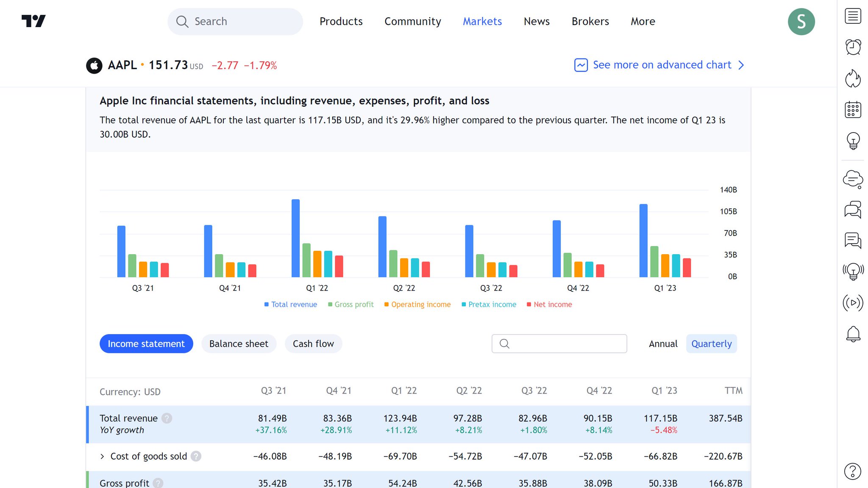Image resolution: width=868 pixels, height=488 pixels.
Task: Open the More menu
Action: click(x=643, y=22)
